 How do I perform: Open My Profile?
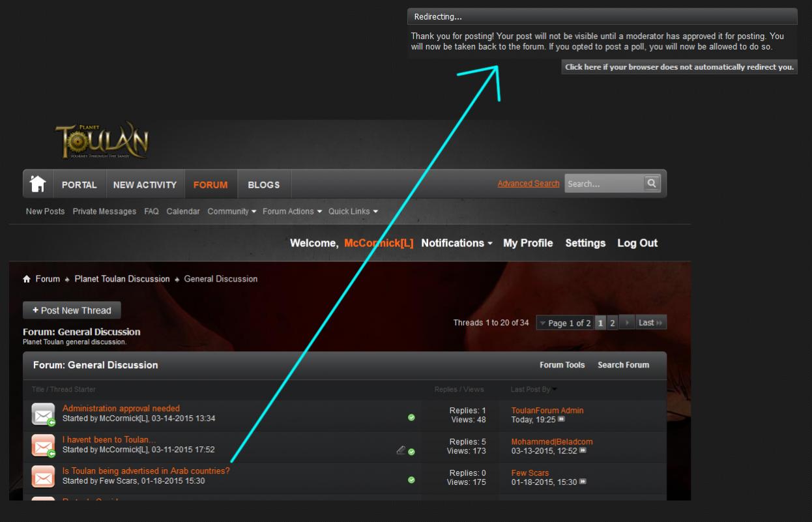(x=528, y=243)
